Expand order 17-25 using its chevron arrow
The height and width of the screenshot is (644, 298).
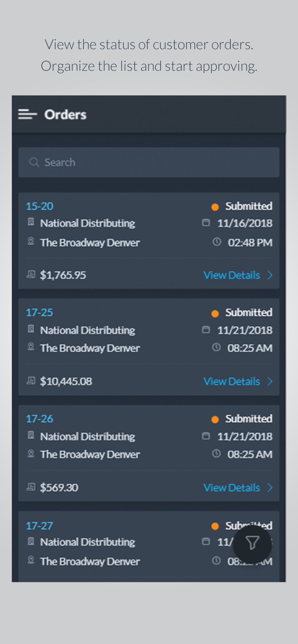(x=270, y=381)
